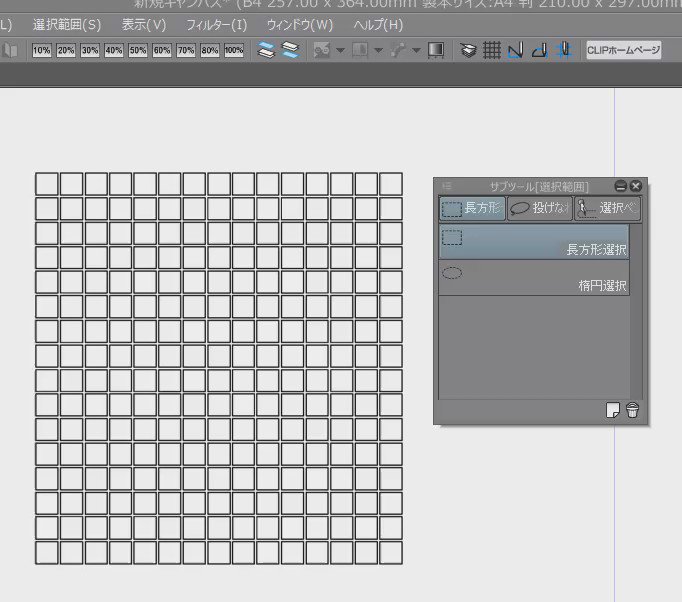Select the 40% tone button
This screenshot has width=682, height=602.
click(x=114, y=50)
